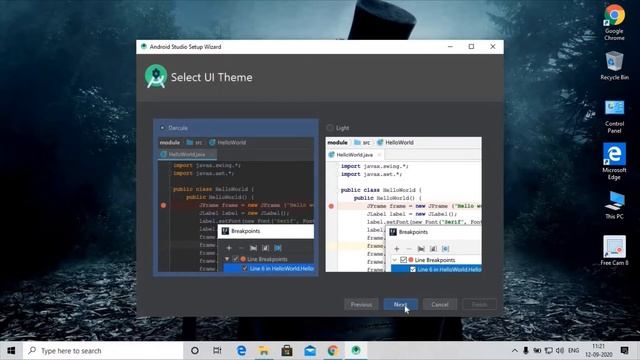Viewport: 640px width, 360px height.
Task: Switch to Android Studio taskbar icon
Action: coord(356,351)
